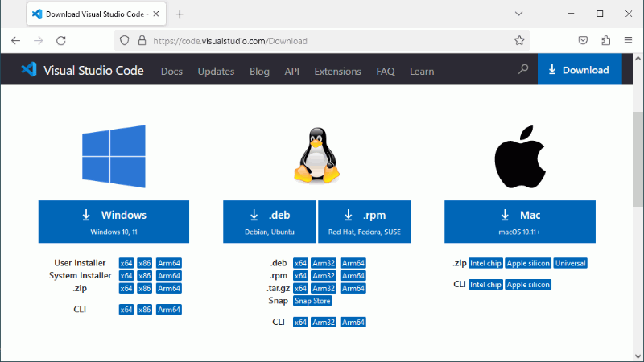Click the Linux Tux penguin image

[316, 155]
